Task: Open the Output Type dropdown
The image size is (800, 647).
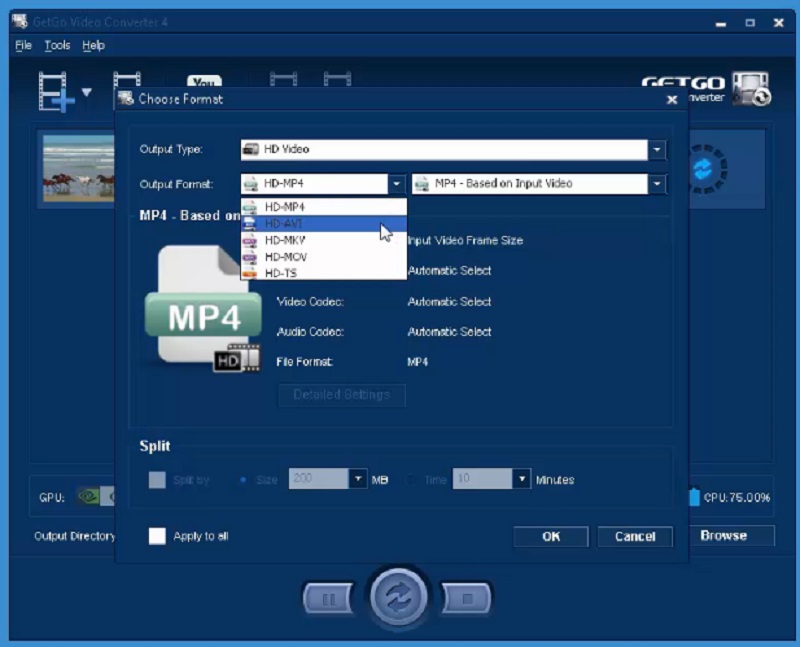Action: tap(658, 148)
